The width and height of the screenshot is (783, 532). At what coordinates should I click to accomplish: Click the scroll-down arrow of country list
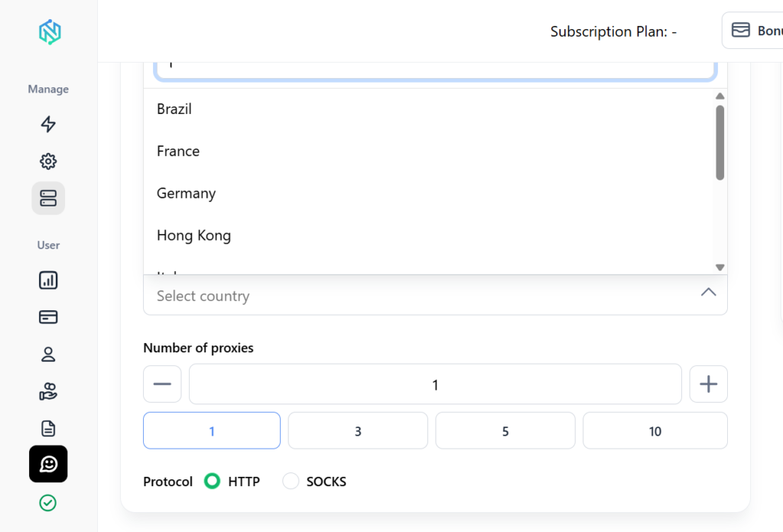point(720,268)
